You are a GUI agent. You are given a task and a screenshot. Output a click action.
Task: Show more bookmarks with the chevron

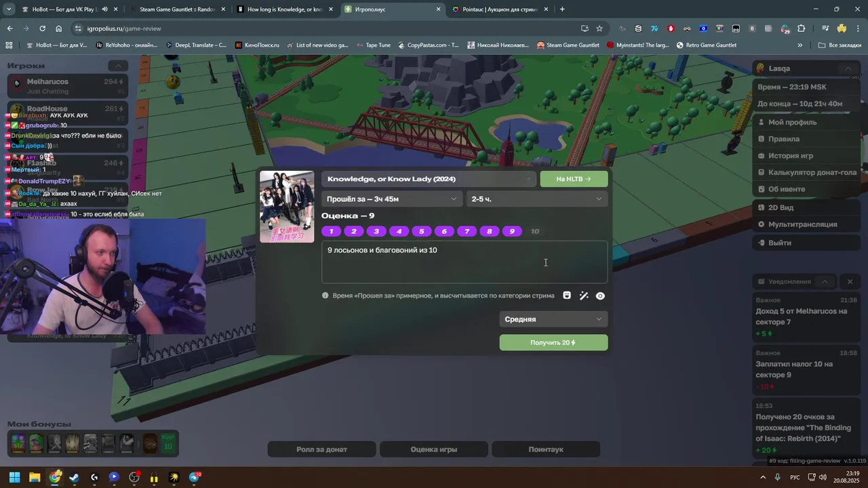[800, 45]
